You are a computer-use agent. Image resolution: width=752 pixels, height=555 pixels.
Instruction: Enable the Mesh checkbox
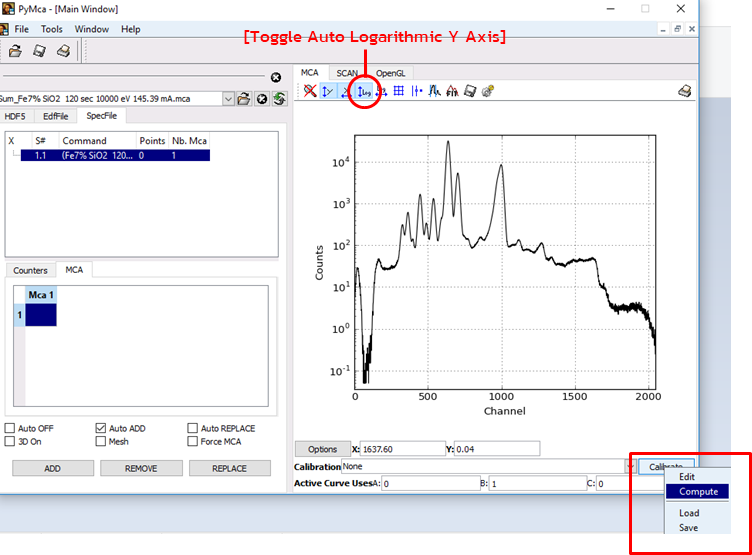(x=101, y=441)
